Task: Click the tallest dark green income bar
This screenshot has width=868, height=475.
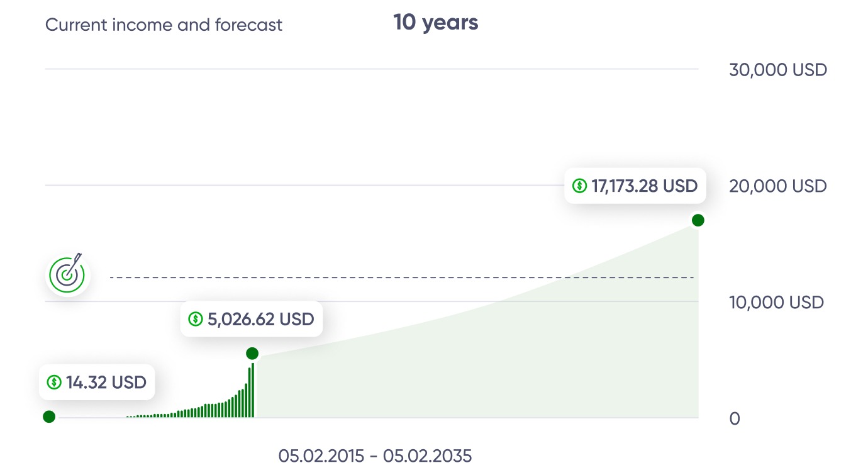Action: (253, 390)
